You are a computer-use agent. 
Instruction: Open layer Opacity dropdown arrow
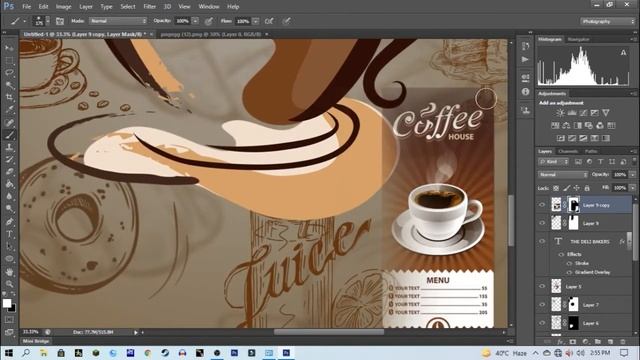(x=633, y=174)
